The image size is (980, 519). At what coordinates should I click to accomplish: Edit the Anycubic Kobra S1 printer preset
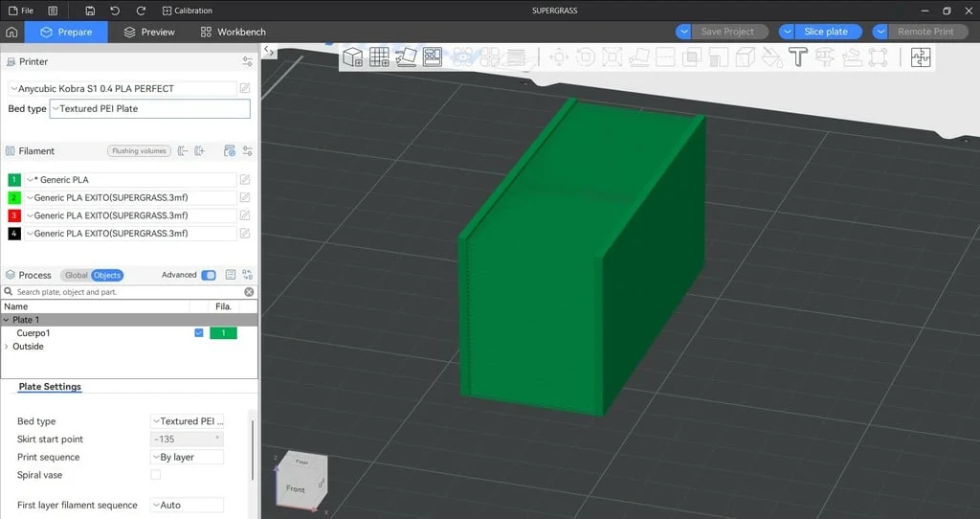(246, 88)
